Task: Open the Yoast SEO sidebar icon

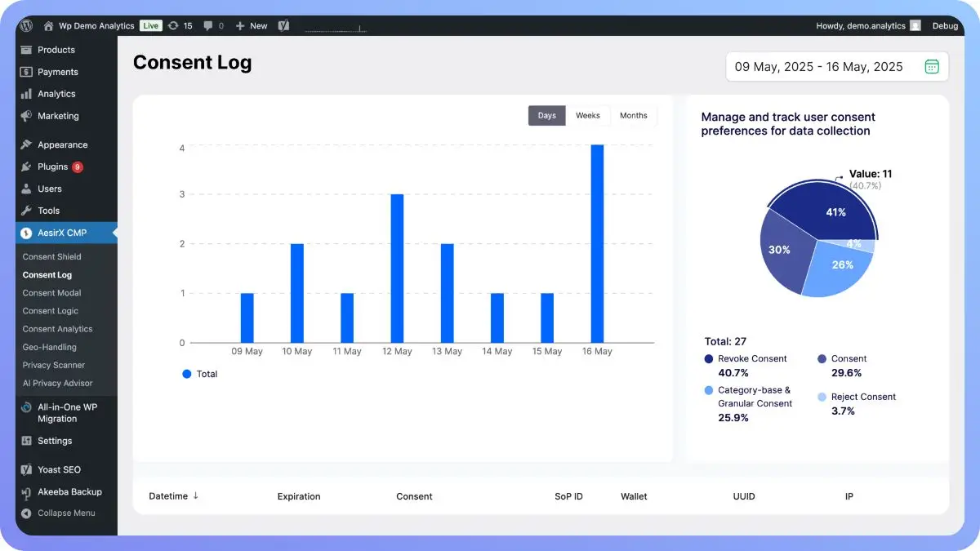Action: (x=24, y=469)
